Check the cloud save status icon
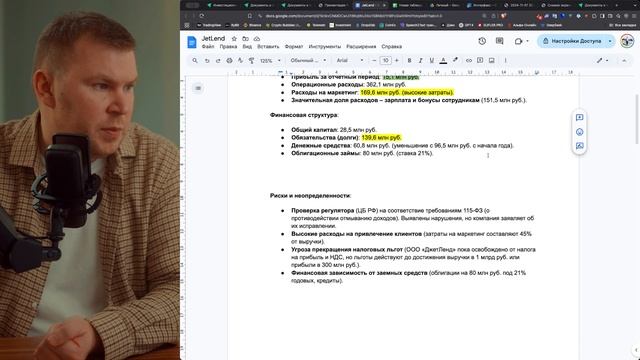Screen dimensions: 640x360 [257, 38]
